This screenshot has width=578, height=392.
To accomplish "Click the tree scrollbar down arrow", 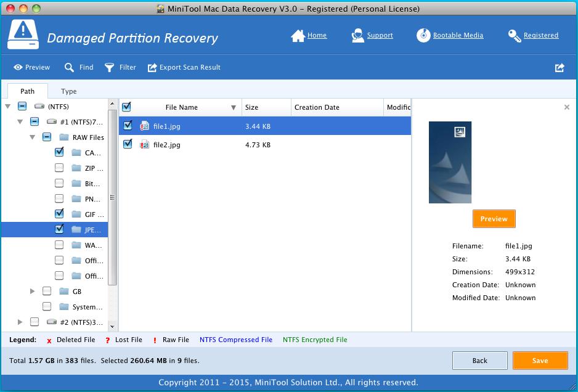I will 112,327.
